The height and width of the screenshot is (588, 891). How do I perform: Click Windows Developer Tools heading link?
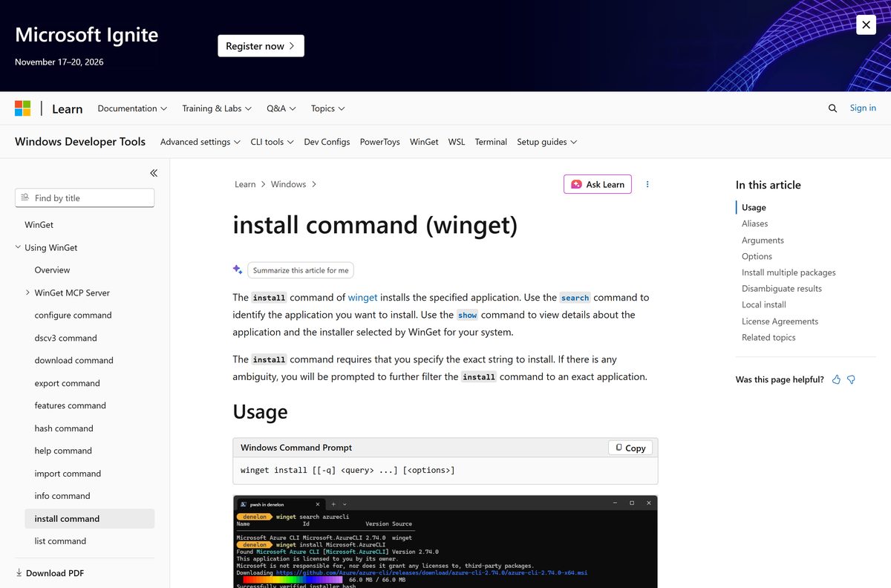[x=80, y=142]
